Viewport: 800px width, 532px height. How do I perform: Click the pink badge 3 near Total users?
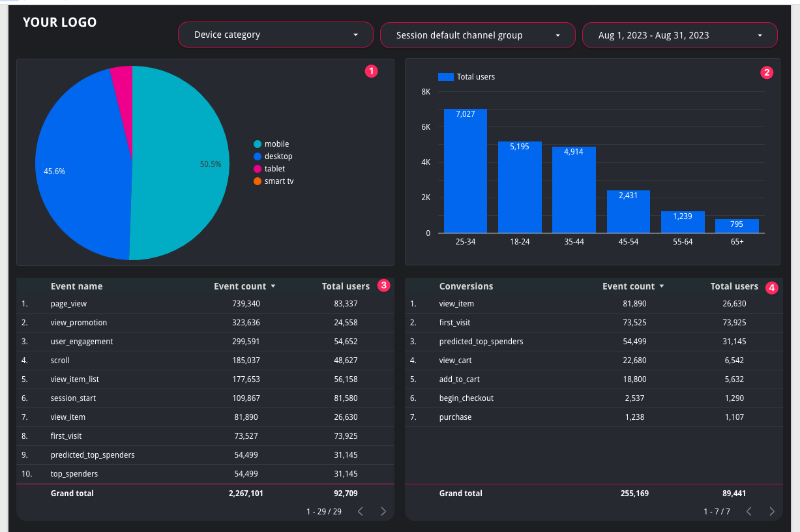(x=383, y=285)
